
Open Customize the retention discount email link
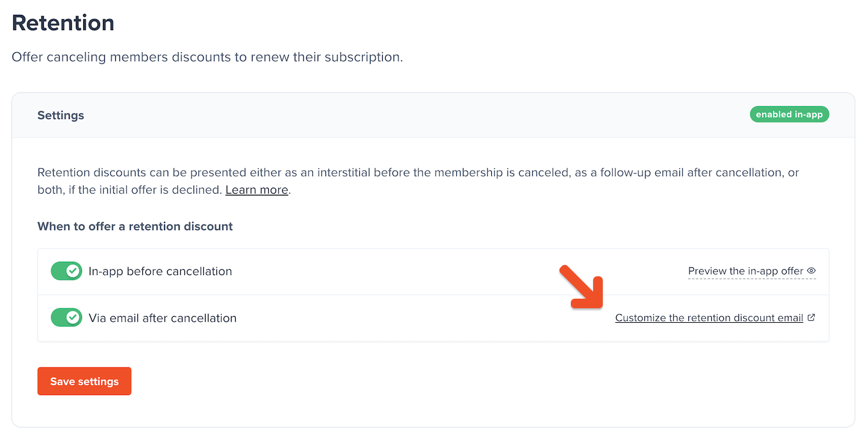tap(709, 318)
